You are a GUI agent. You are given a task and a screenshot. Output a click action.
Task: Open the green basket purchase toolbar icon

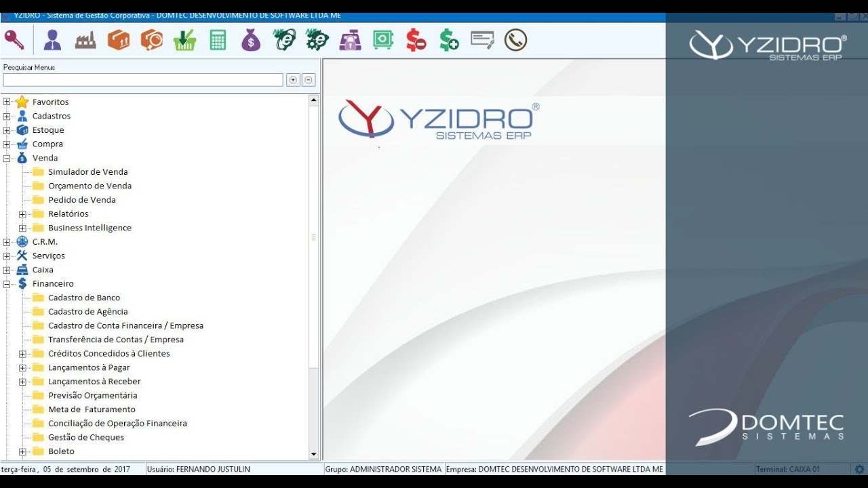click(x=184, y=40)
